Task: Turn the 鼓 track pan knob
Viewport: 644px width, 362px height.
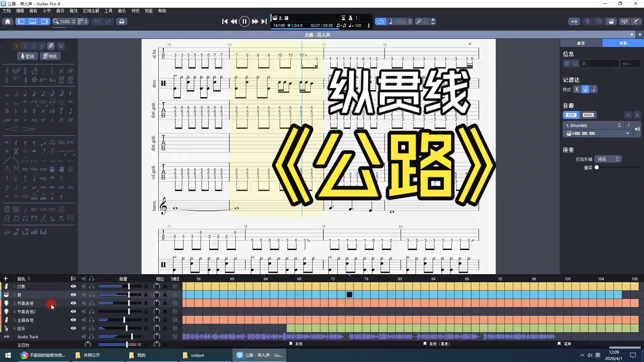Action: point(157,295)
